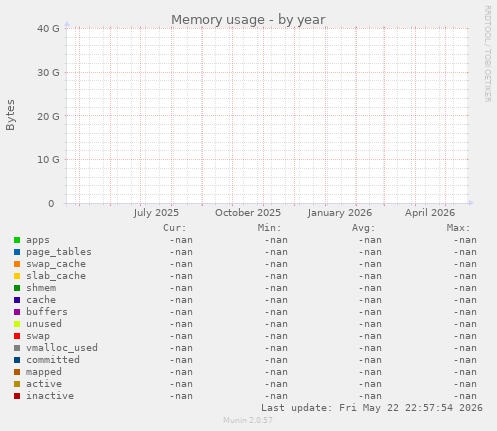Viewport: 497px width, 431px height.
Task: Click the 'Min:' column header
Action: 269,228
